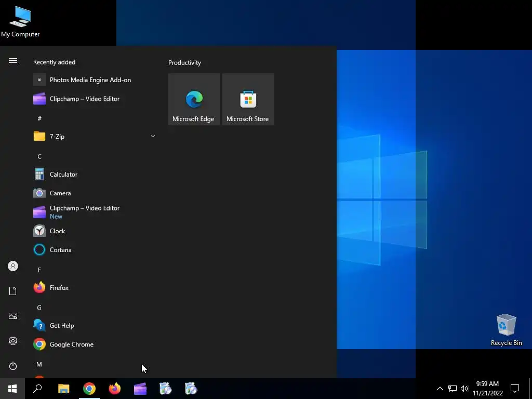
Task: Open My Computer desktop icon
Action: click(20, 21)
